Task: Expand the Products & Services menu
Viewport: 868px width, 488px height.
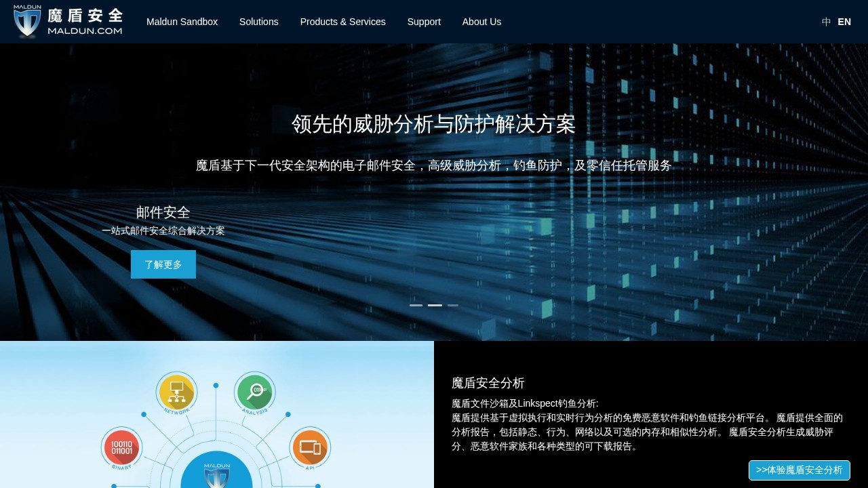Action: point(342,22)
